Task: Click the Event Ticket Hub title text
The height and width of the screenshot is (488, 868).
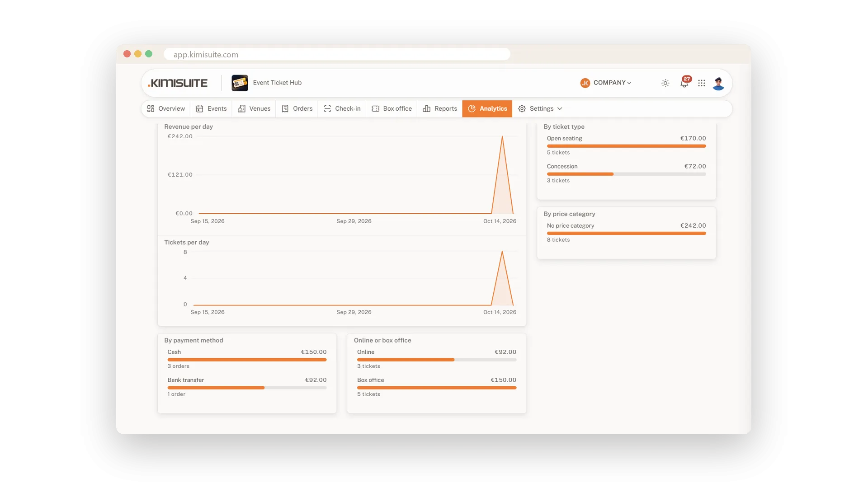Action: [277, 83]
